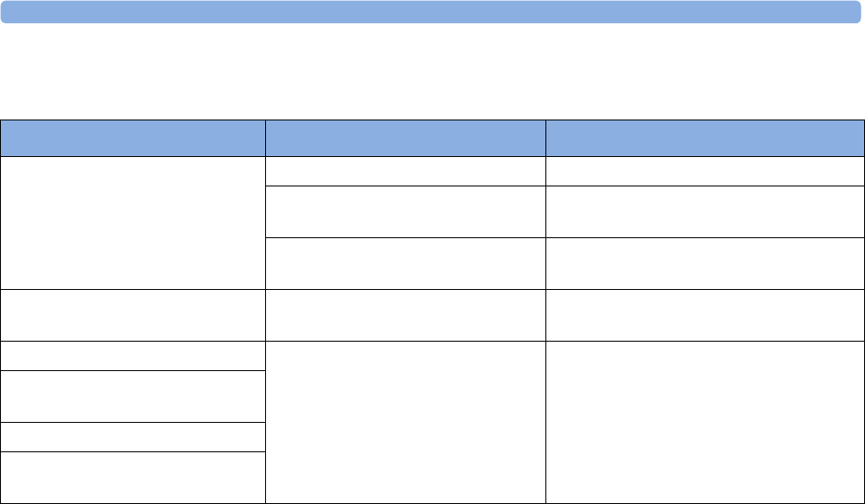Click third column's third cell under header

click(705, 263)
